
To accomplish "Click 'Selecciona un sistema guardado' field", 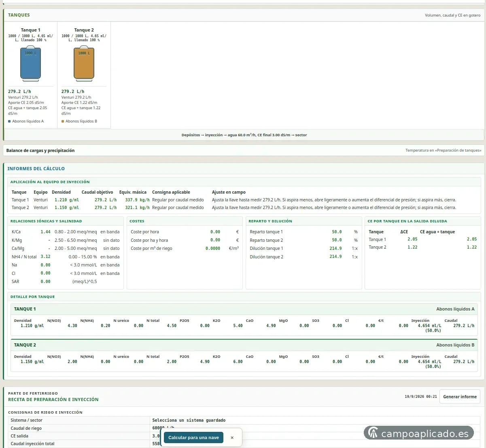I will (315, 421).
